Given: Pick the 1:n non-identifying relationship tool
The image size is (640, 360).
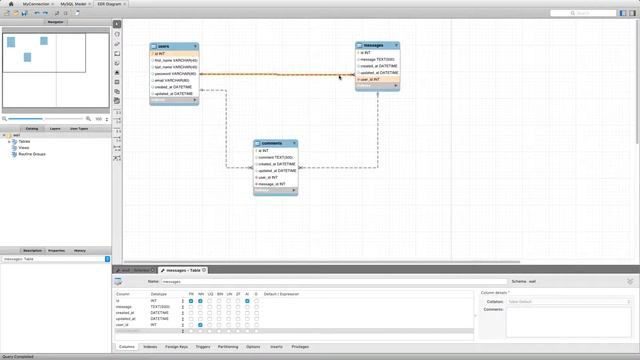Looking at the screenshot, I should point(117,121).
